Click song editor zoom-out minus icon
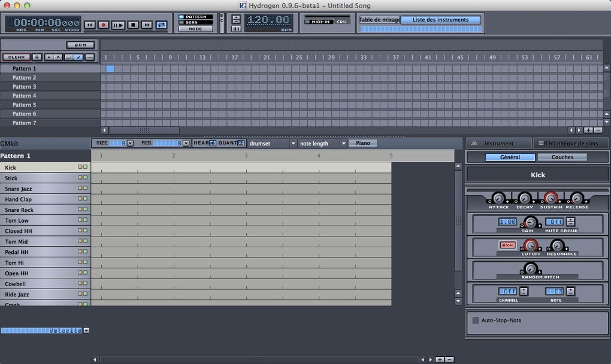Viewport: 611px width, 364px height. (598, 130)
